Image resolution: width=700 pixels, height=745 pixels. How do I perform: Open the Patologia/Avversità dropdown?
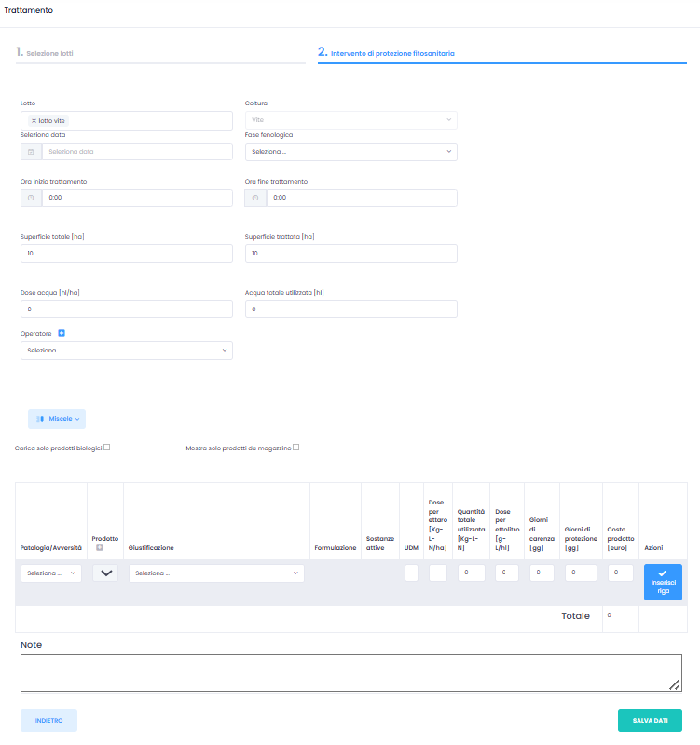coord(50,573)
